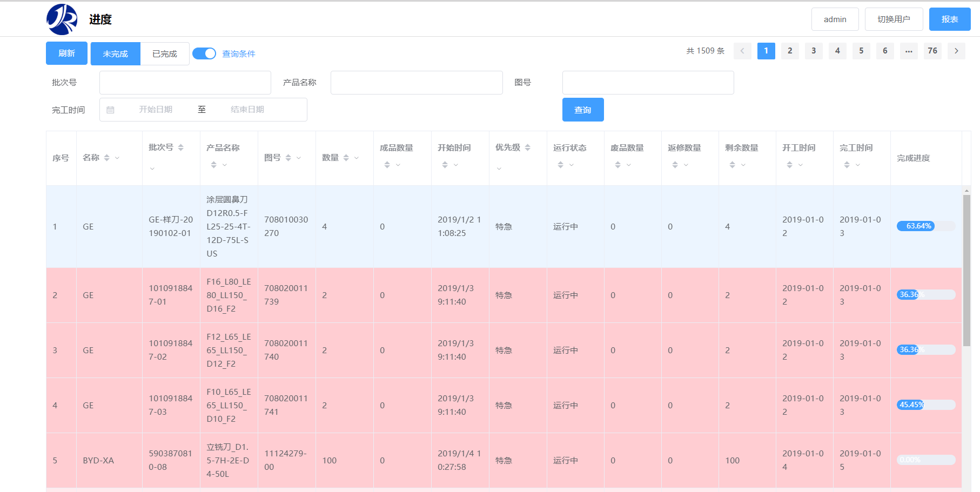
Task: Switch to the 未完成 tab
Action: tap(116, 53)
